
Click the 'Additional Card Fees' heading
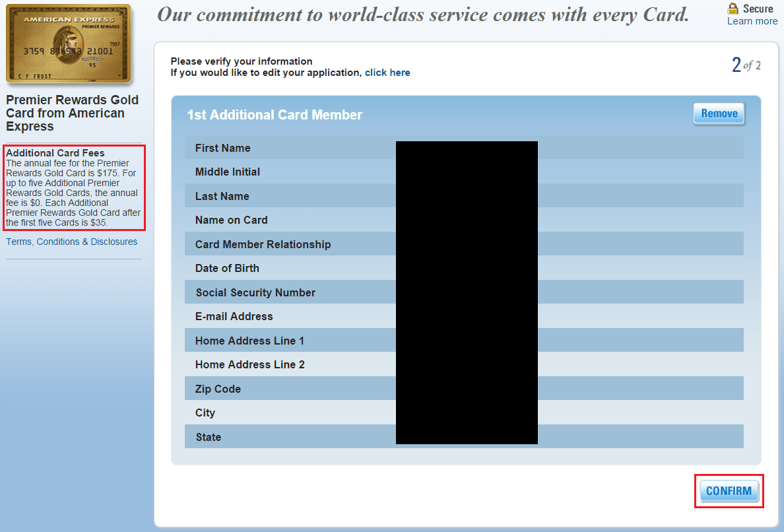click(x=55, y=153)
